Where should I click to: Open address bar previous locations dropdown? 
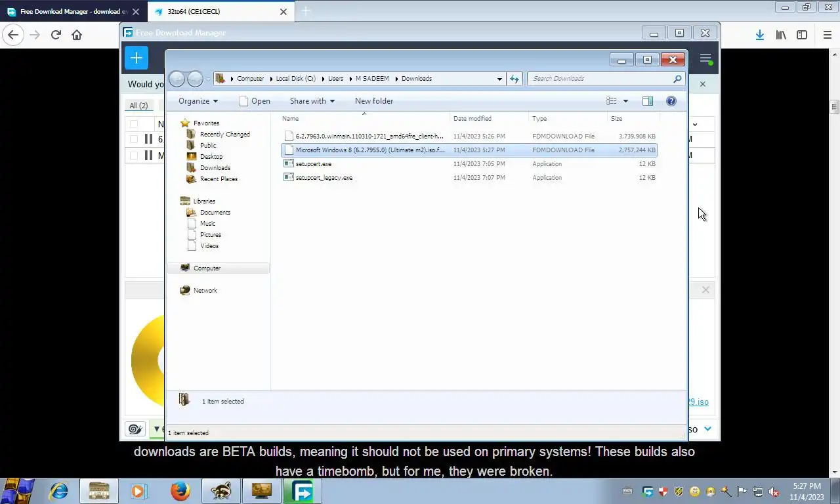tap(499, 79)
